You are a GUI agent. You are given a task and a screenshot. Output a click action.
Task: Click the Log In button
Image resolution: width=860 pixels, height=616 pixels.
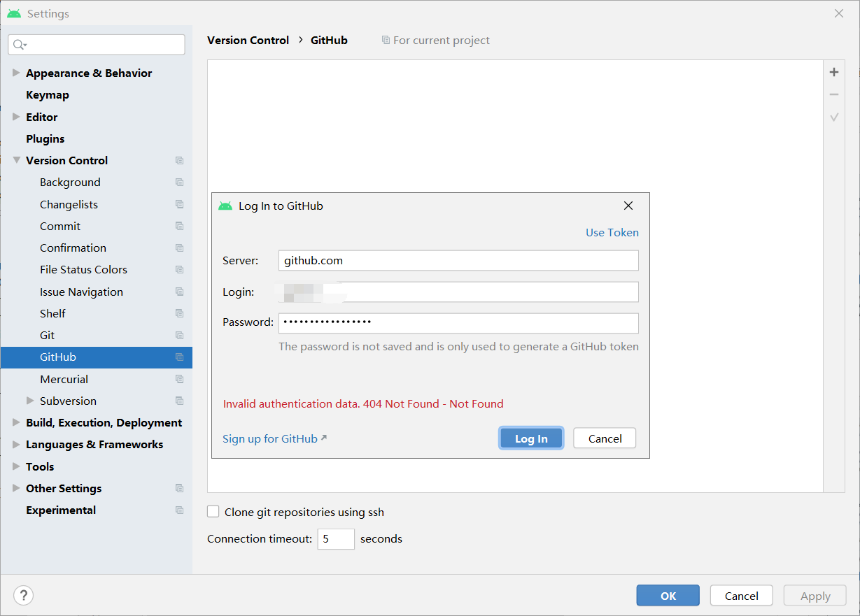531,438
